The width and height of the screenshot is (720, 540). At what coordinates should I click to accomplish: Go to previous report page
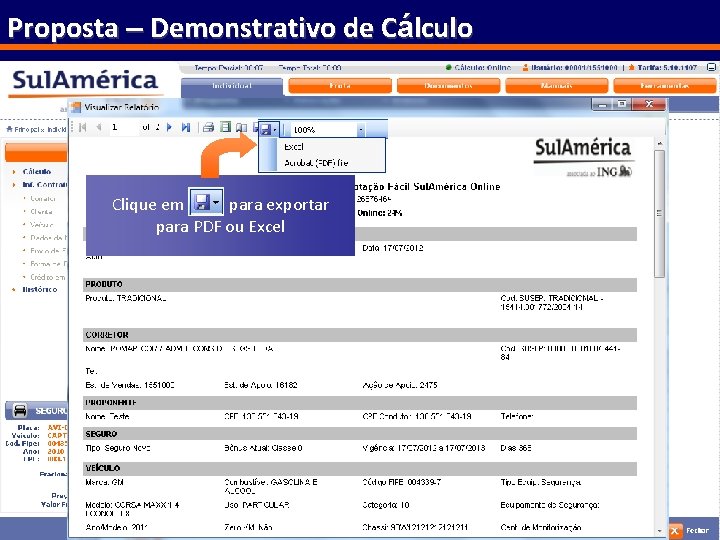coord(99,128)
